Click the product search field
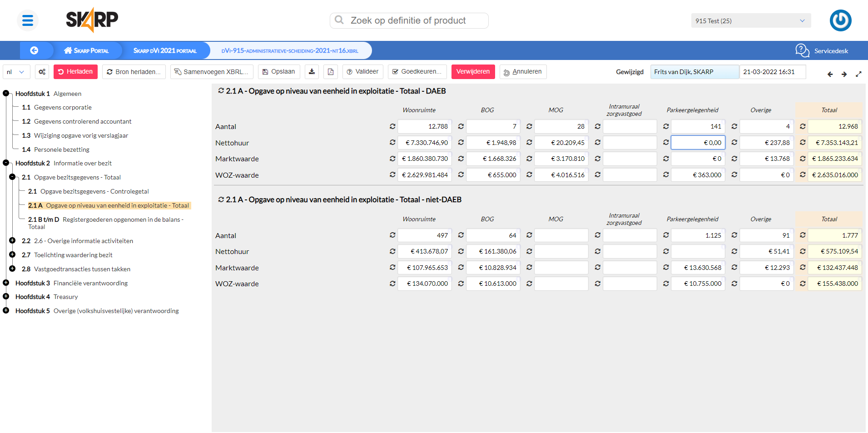The height and width of the screenshot is (433, 868). tap(409, 20)
